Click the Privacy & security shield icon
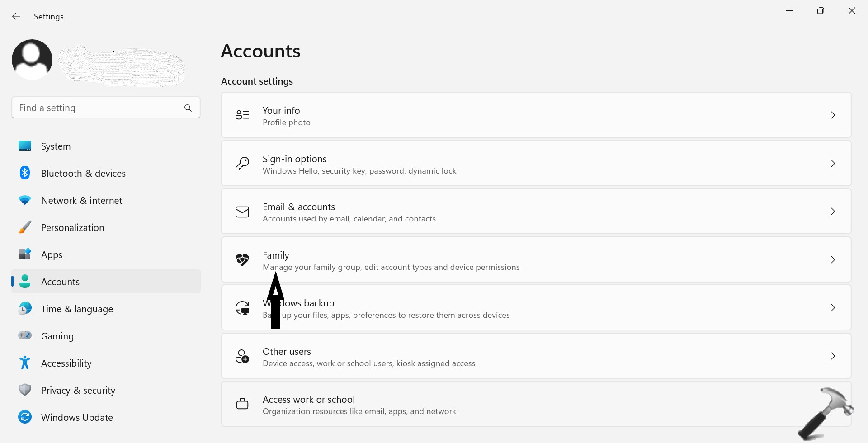The height and width of the screenshot is (443, 868). [25, 390]
